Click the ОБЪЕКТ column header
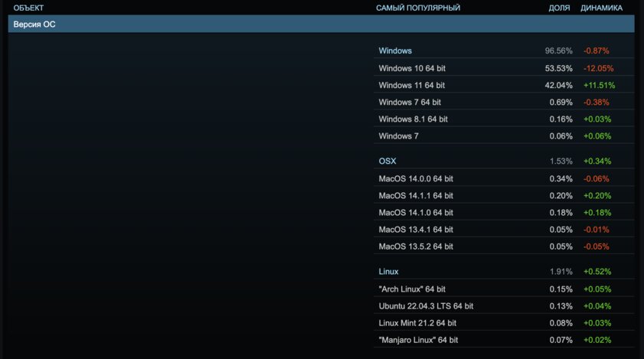644x359 pixels. (28, 8)
